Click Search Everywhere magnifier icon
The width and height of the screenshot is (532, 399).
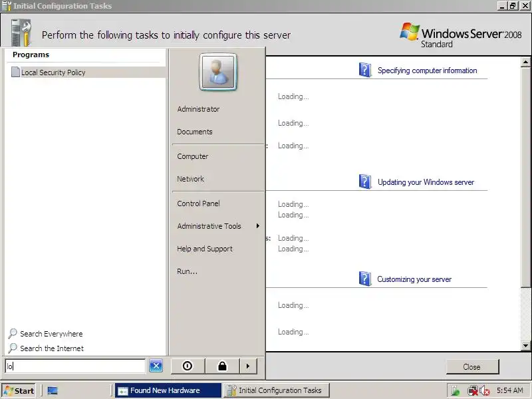pos(13,334)
